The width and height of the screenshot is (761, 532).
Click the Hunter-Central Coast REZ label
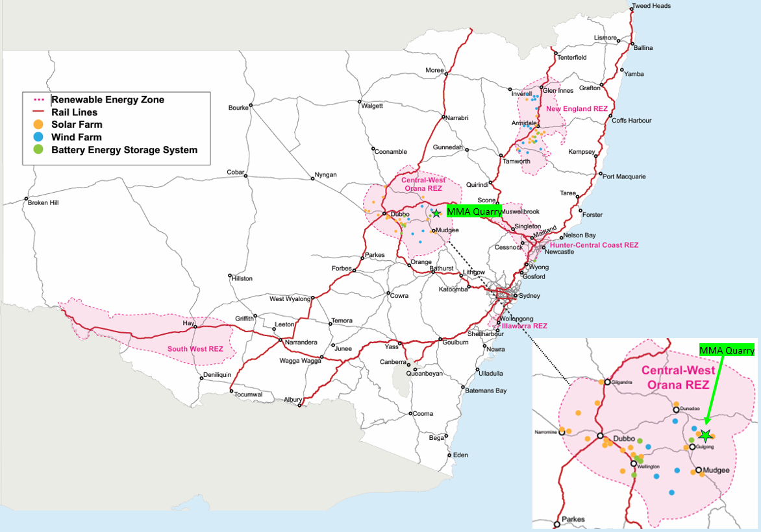tap(594, 245)
